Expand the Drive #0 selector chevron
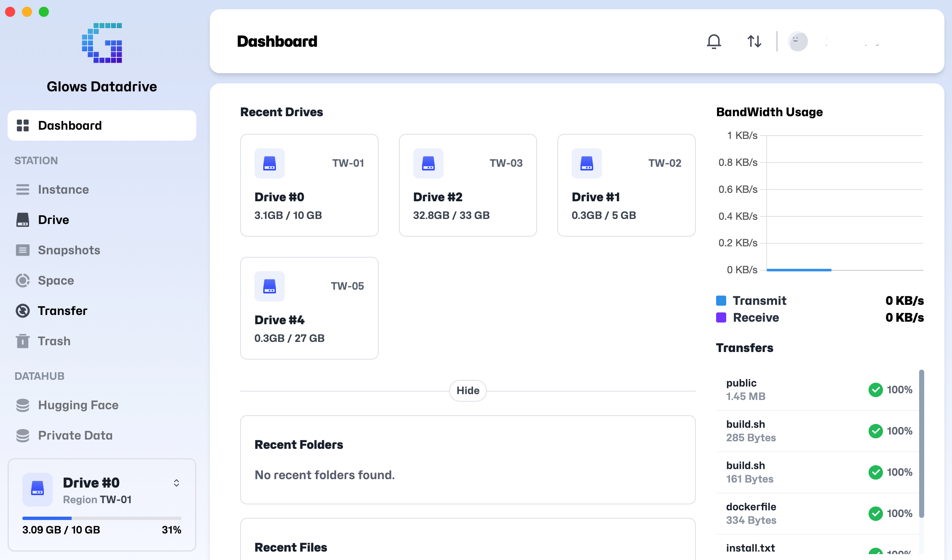Image resolution: width=952 pixels, height=560 pixels. click(x=176, y=483)
